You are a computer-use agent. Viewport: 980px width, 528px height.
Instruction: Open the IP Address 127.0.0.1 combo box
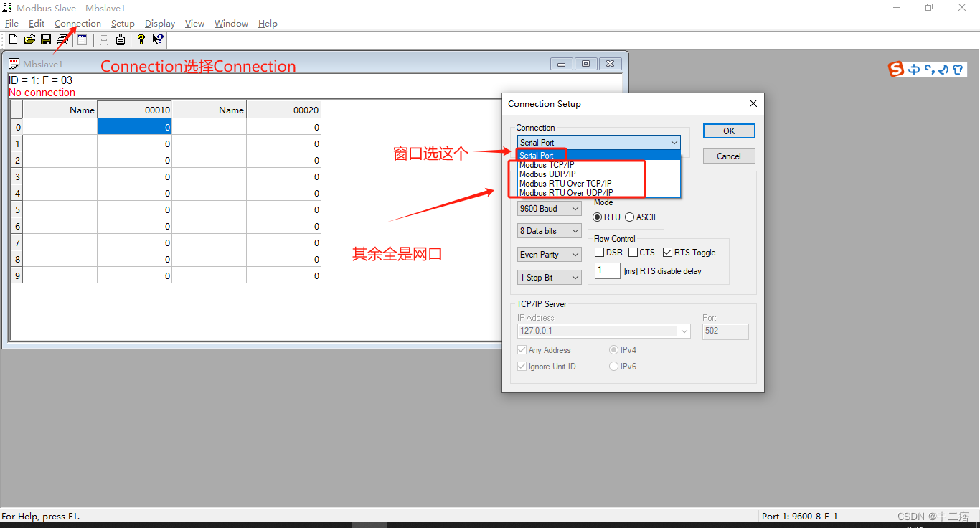coord(604,331)
